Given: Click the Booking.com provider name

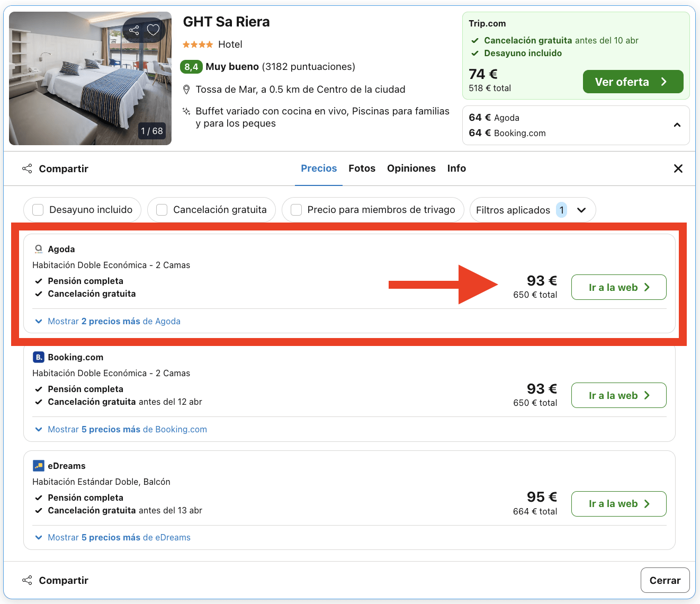Looking at the screenshot, I should pyautogui.click(x=76, y=357).
